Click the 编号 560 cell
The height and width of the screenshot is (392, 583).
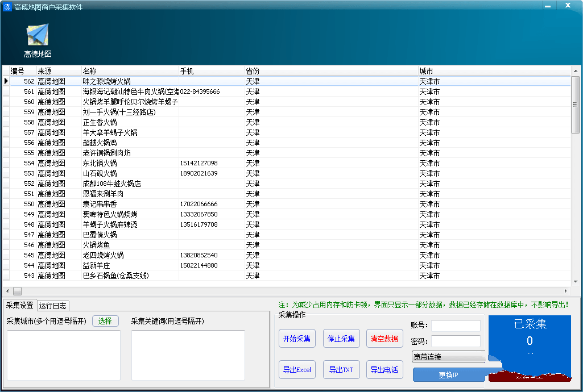coord(23,102)
